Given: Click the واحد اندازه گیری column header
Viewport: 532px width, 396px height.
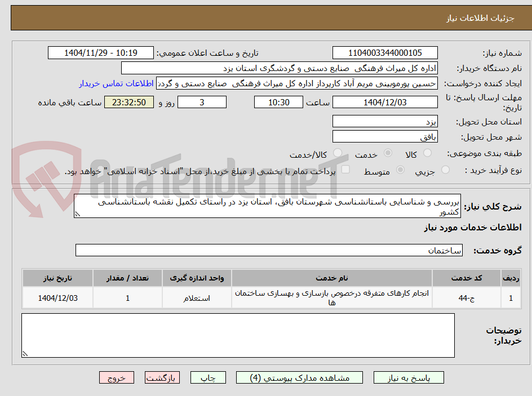Looking at the screenshot, I should click(197, 278).
